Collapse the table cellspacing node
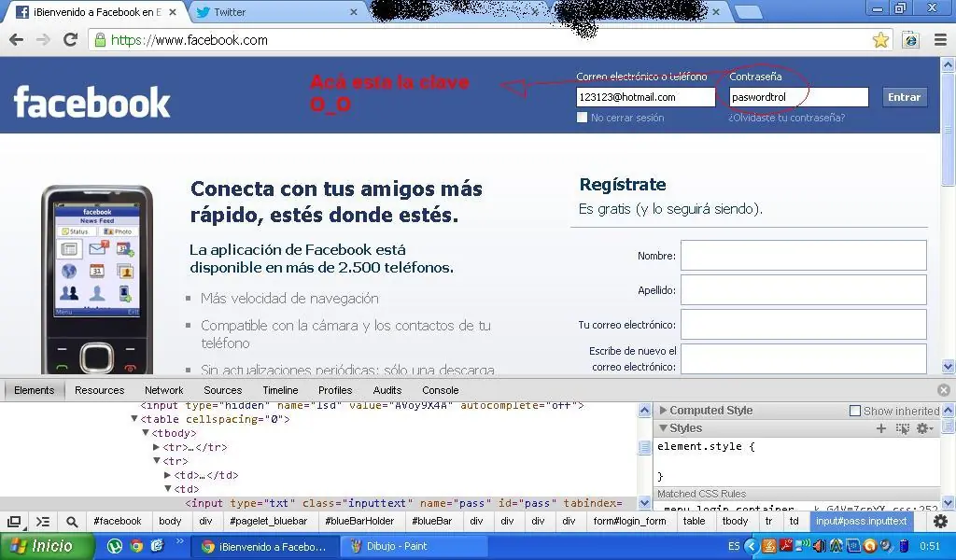 [x=134, y=419]
